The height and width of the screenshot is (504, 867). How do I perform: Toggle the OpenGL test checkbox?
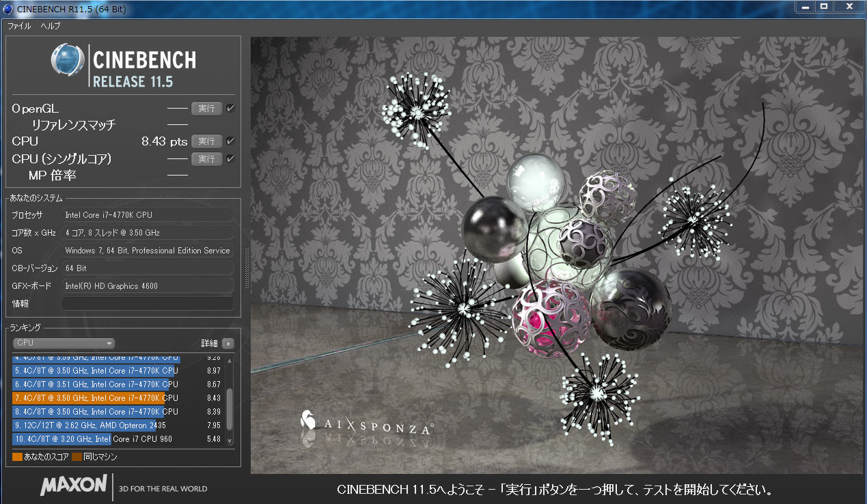[230, 108]
